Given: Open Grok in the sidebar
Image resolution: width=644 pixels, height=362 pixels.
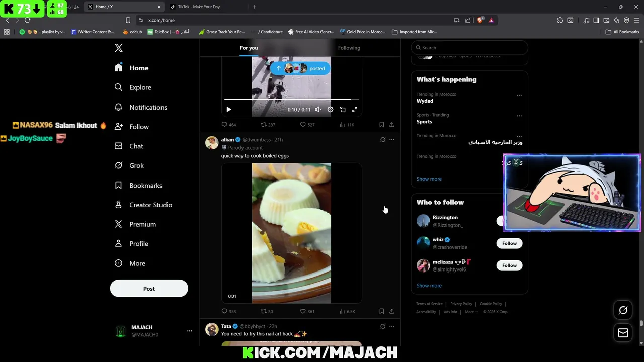Looking at the screenshot, I should 129,165.
